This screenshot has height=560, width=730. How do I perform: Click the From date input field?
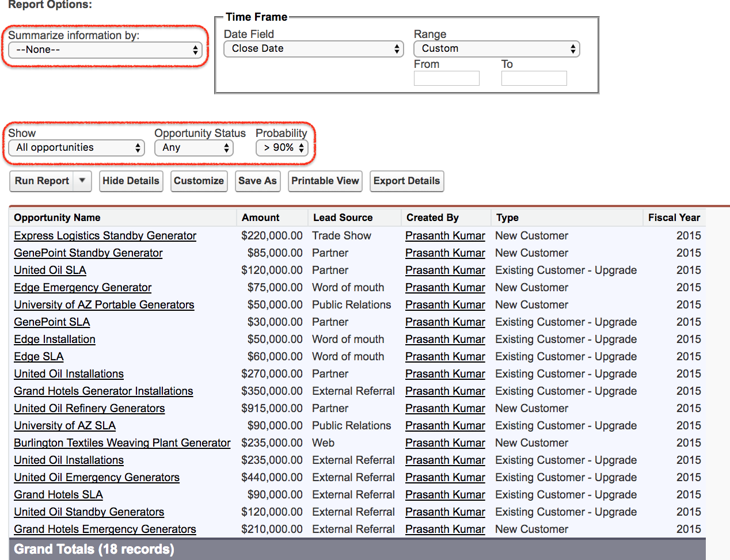pos(446,78)
